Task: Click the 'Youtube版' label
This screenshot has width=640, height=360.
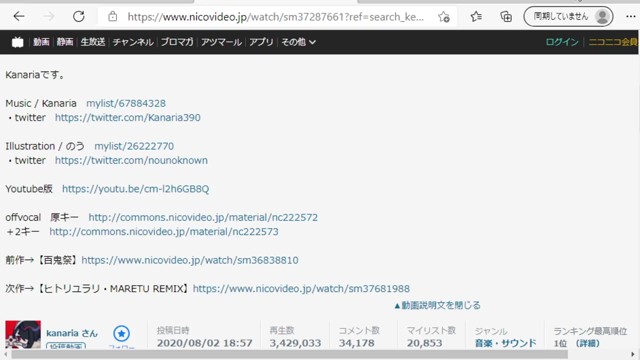Action: [29, 189]
